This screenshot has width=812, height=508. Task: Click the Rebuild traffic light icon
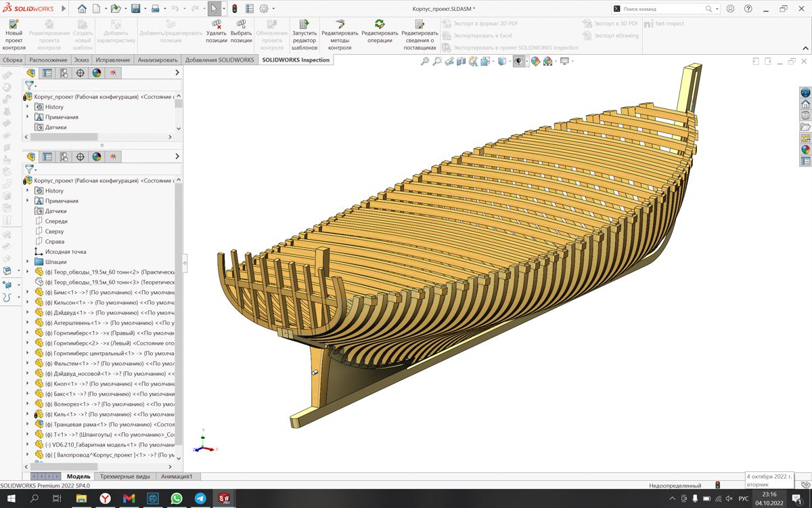pos(234,9)
